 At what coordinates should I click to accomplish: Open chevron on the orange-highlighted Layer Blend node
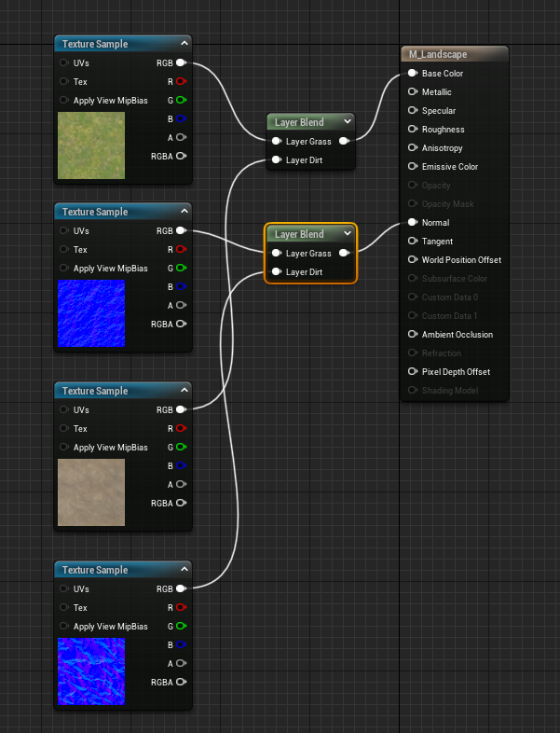pyautogui.click(x=348, y=234)
